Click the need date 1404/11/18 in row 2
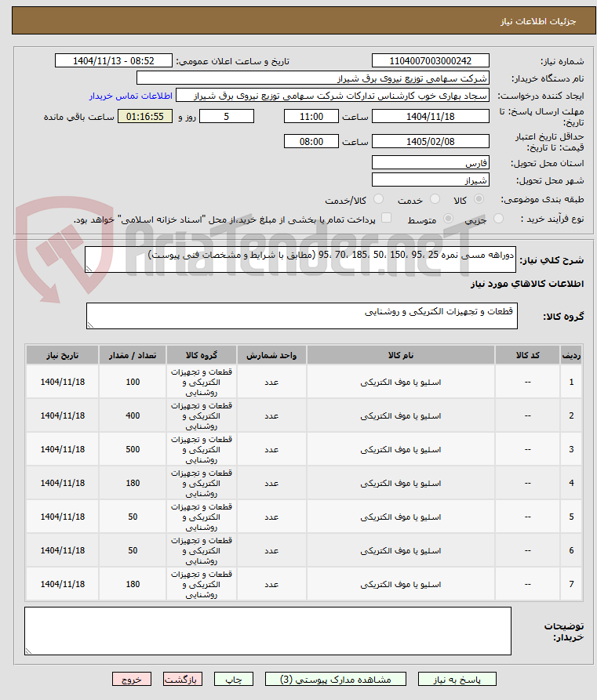Screen dimensions: 597x700 coord(63,415)
